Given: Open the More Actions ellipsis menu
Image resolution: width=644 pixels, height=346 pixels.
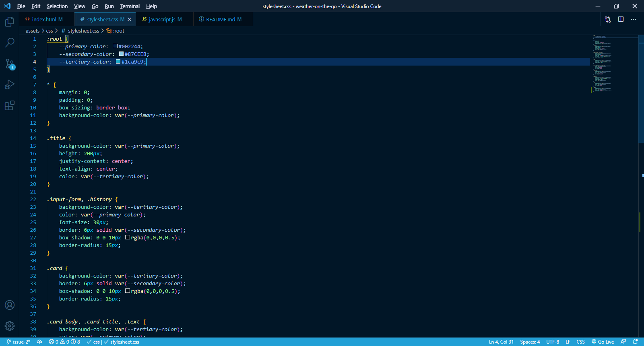Looking at the screenshot, I should [x=634, y=19].
